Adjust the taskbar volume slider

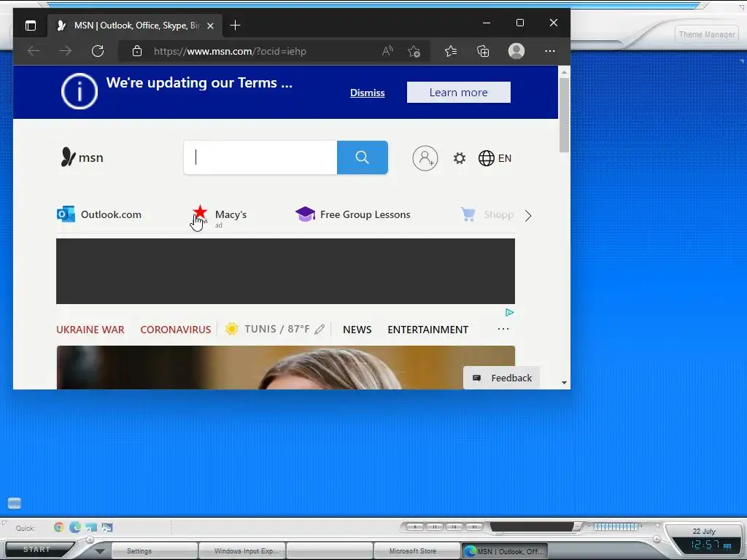point(616,526)
